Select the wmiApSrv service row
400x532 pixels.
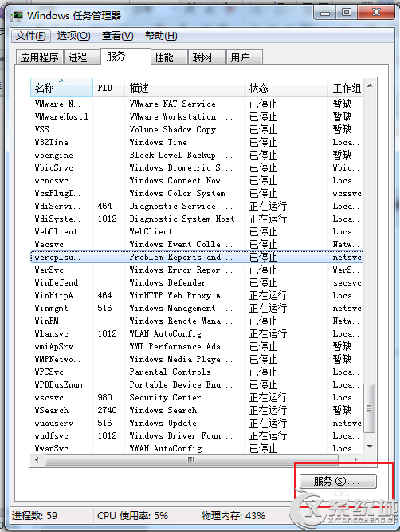coord(196,346)
